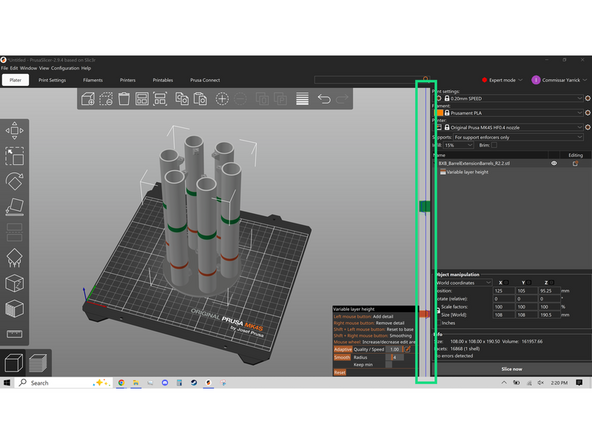
Task: Click the Add instance plus icon
Action: tap(222, 99)
